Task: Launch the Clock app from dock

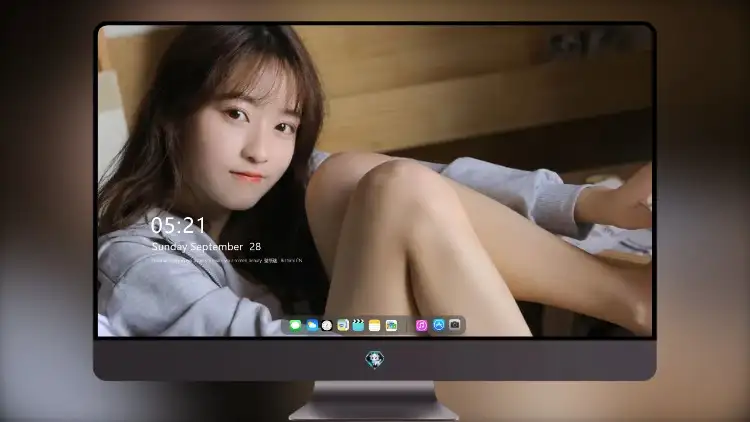Action: 327,325
